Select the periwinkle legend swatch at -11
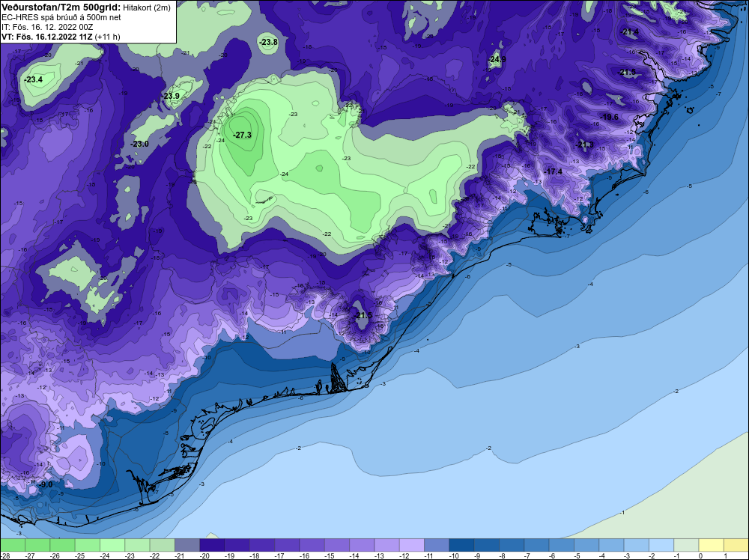 point(437,545)
